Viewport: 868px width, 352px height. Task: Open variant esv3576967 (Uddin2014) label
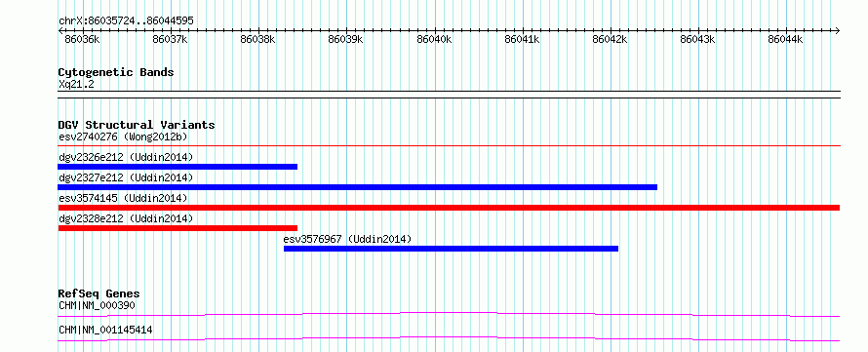(347, 239)
